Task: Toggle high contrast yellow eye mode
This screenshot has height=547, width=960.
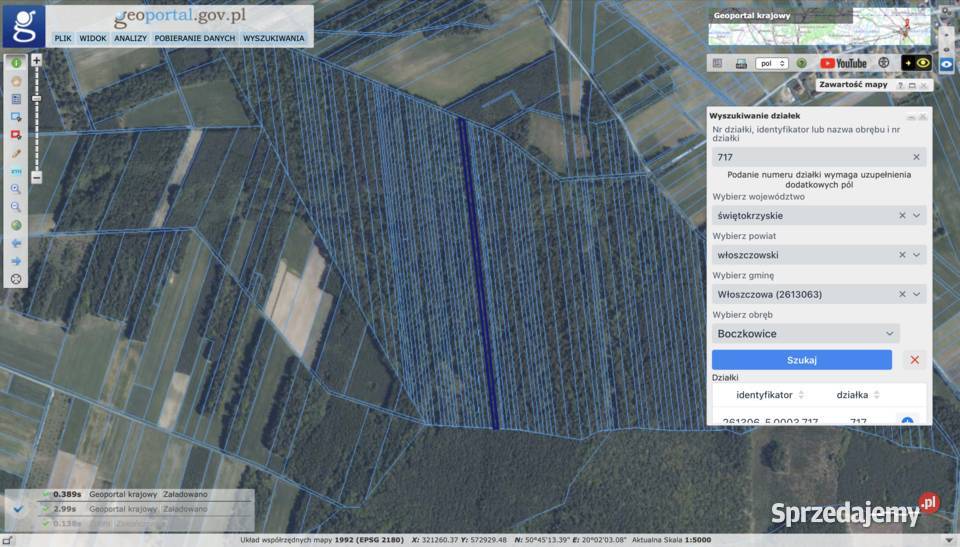Action: coord(916,63)
